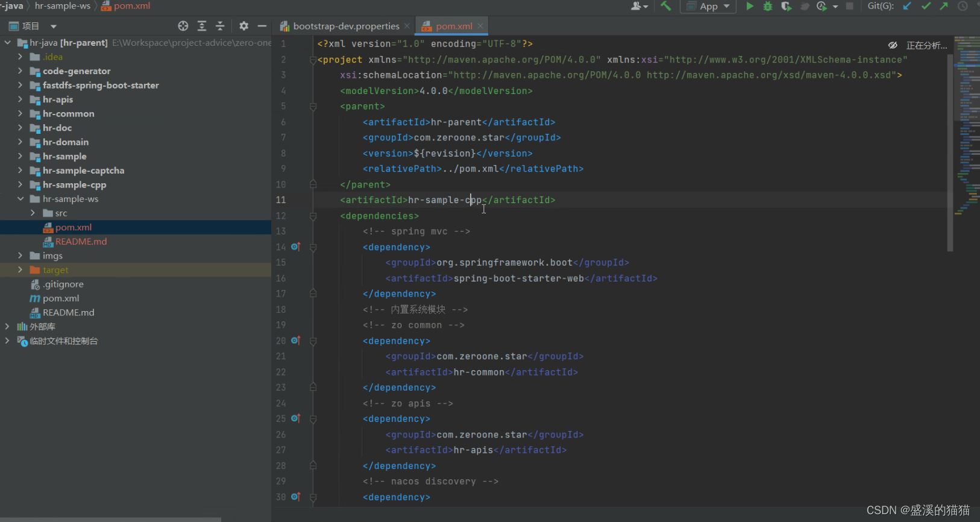Open the project view mode dropdown
This screenshot has height=522, width=980.
point(53,27)
